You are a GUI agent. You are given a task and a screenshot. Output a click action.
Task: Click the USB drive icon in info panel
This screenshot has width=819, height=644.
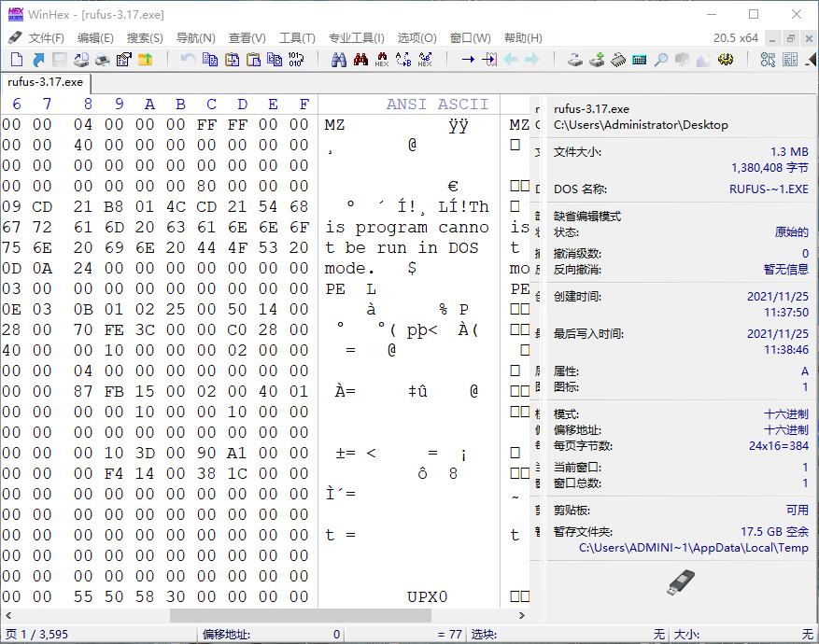pyautogui.click(x=681, y=583)
